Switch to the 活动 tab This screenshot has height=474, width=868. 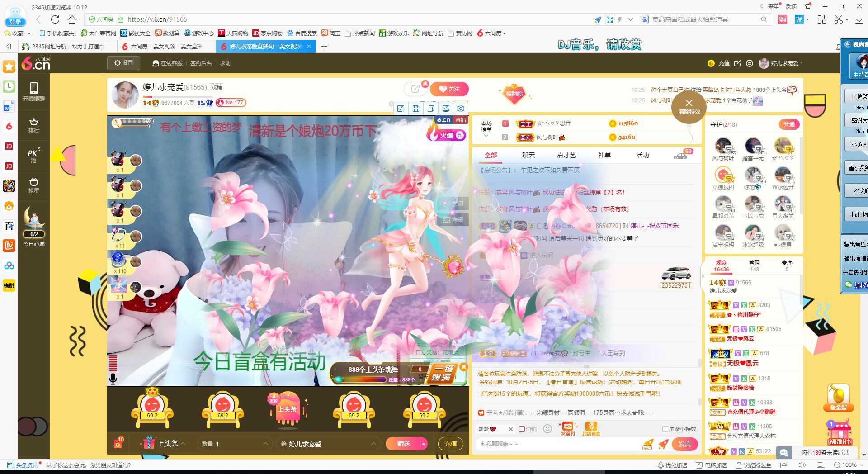(x=642, y=155)
